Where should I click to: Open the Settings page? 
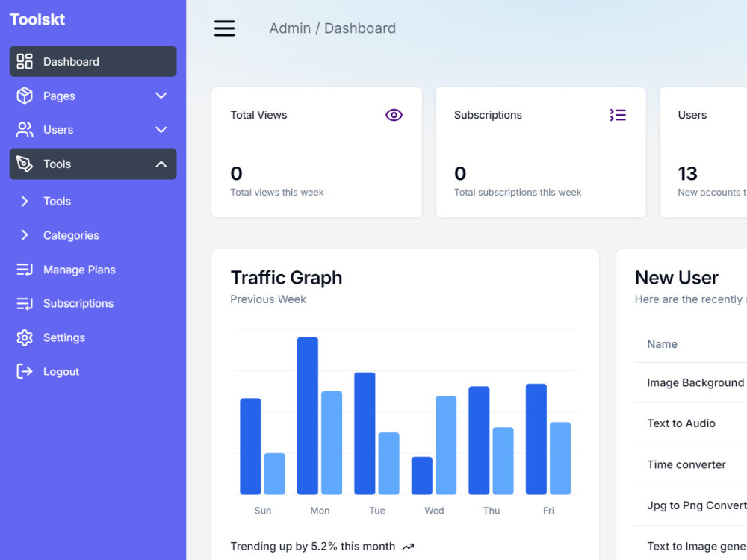click(x=63, y=337)
